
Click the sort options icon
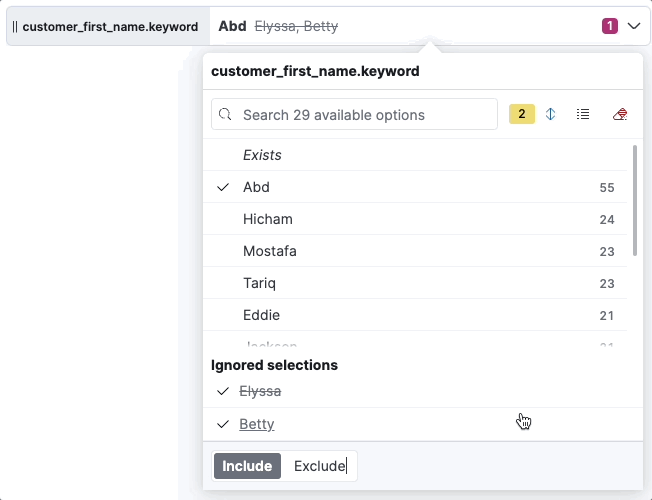(551, 114)
